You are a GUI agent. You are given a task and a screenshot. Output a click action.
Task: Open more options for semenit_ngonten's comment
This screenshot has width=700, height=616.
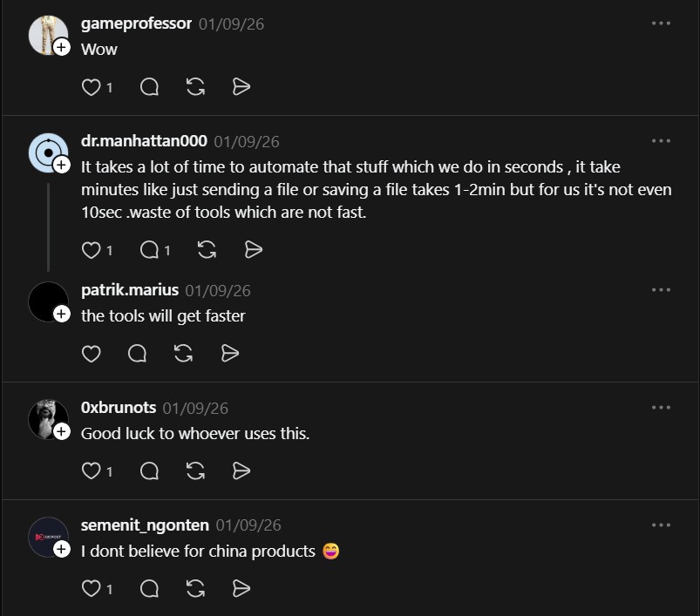661,525
